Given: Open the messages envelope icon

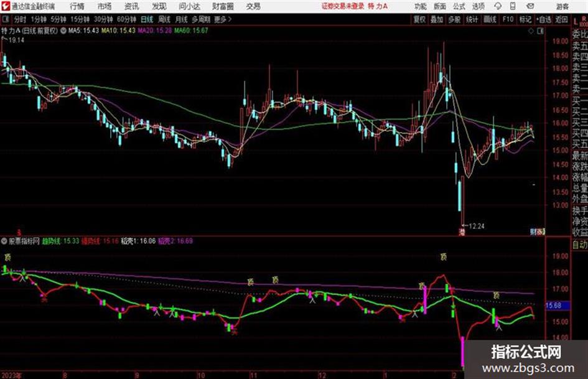Looking at the screenshot, I should pos(530,6).
